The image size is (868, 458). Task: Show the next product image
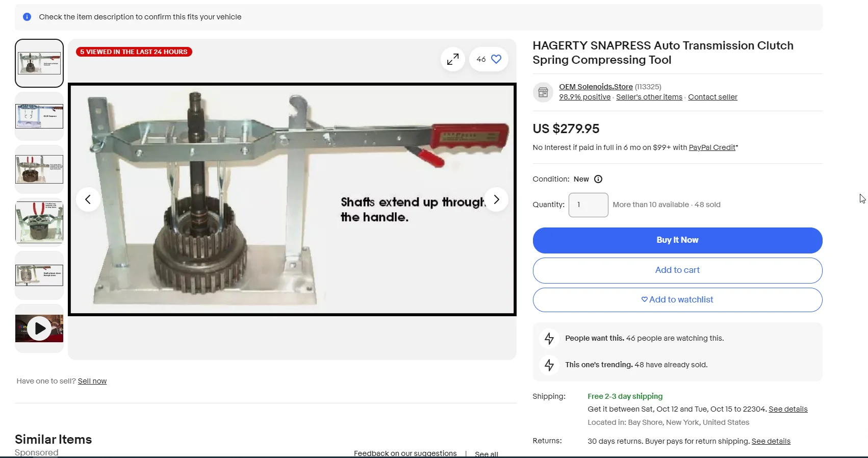[x=496, y=199]
